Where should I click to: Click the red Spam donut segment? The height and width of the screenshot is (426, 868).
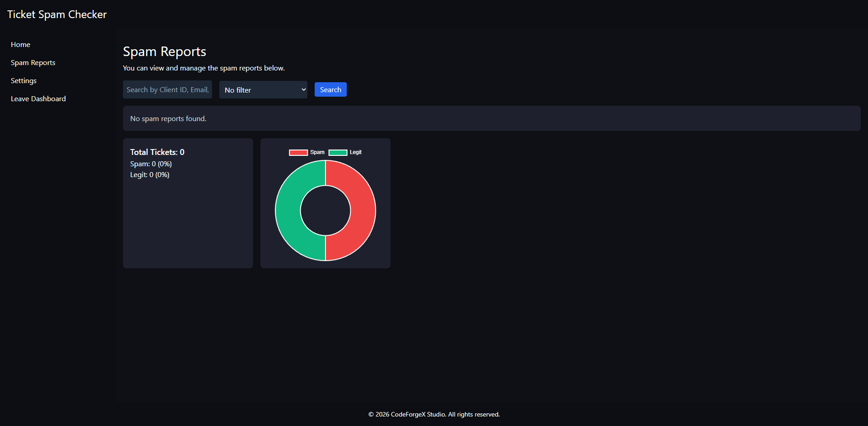(x=363, y=211)
